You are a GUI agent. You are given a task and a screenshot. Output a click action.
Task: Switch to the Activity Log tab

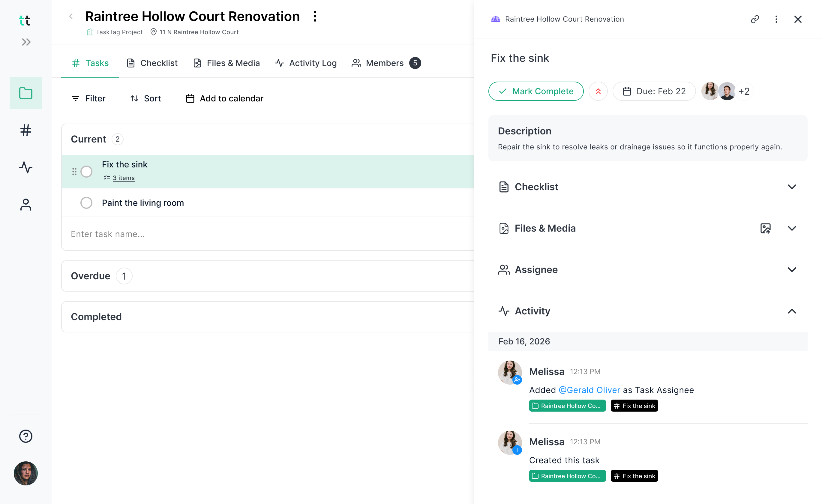coord(306,63)
